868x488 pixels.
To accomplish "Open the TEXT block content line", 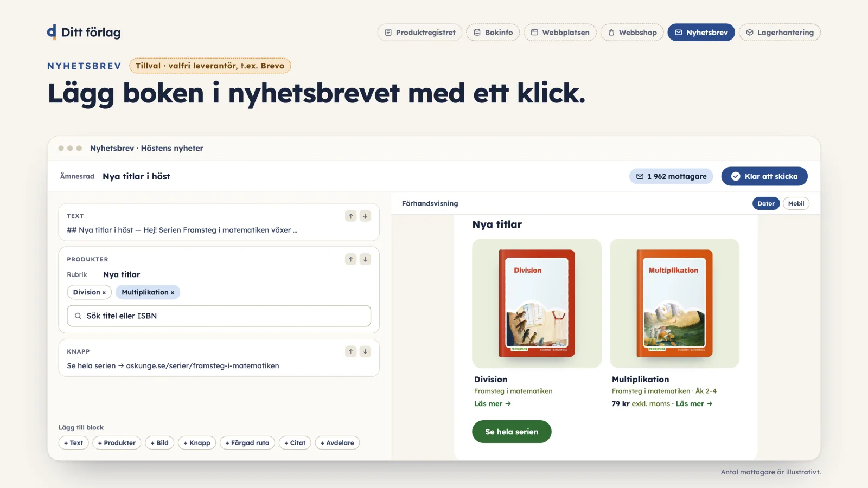I will tap(182, 230).
